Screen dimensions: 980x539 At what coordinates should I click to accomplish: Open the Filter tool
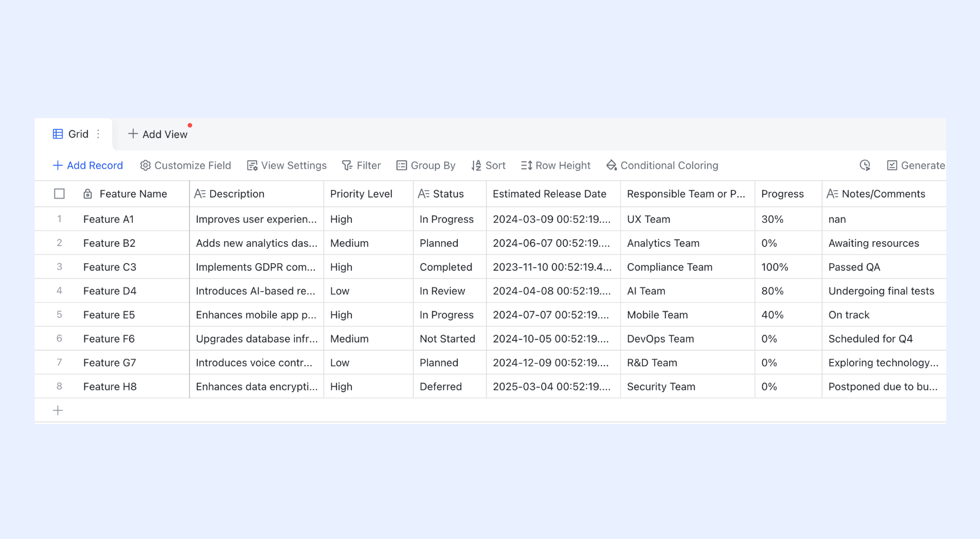click(361, 165)
